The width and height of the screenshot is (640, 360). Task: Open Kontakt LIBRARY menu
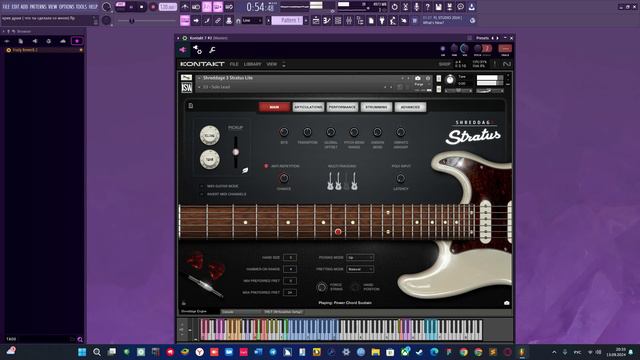[252, 64]
